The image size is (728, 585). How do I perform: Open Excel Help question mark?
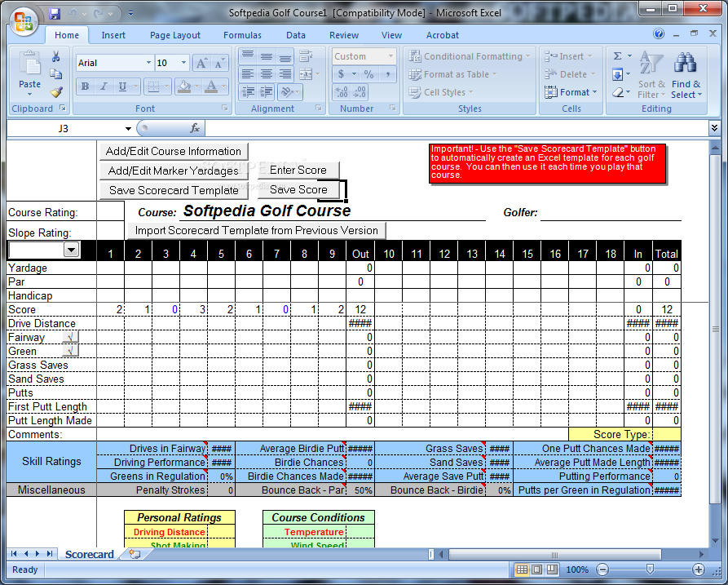(659, 33)
